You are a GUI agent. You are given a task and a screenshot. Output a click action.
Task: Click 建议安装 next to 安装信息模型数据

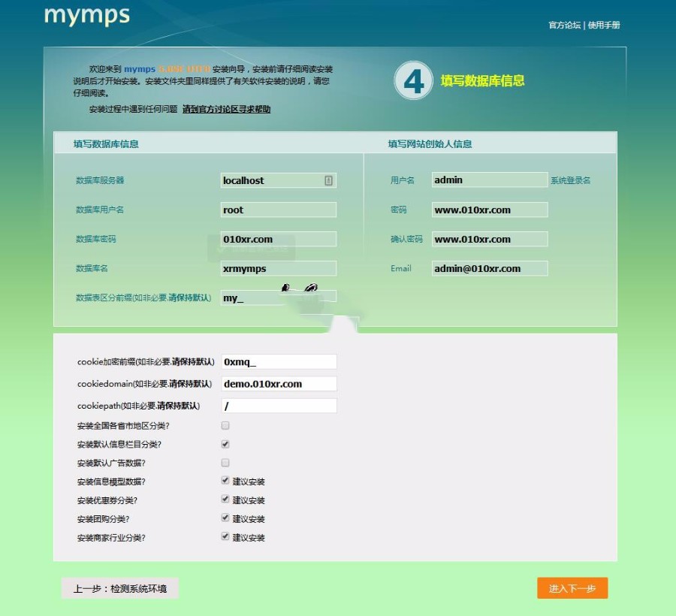[249, 482]
